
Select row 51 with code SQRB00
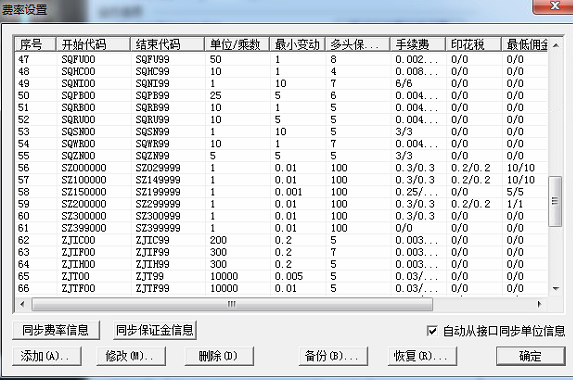pos(281,107)
